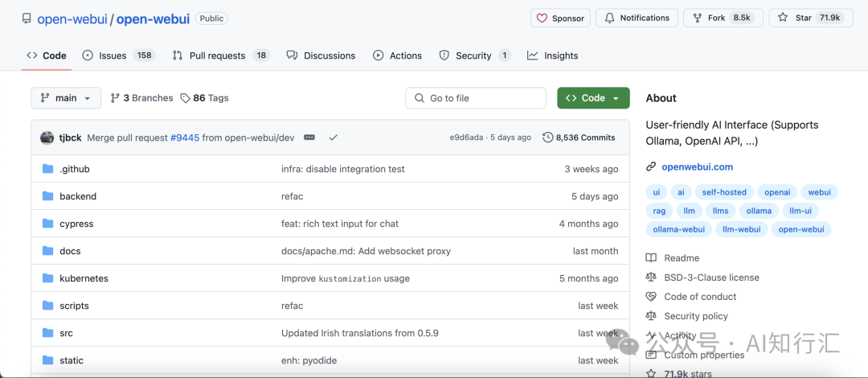868x378 pixels.
Task: Click the Issues circle icon
Action: (x=88, y=55)
